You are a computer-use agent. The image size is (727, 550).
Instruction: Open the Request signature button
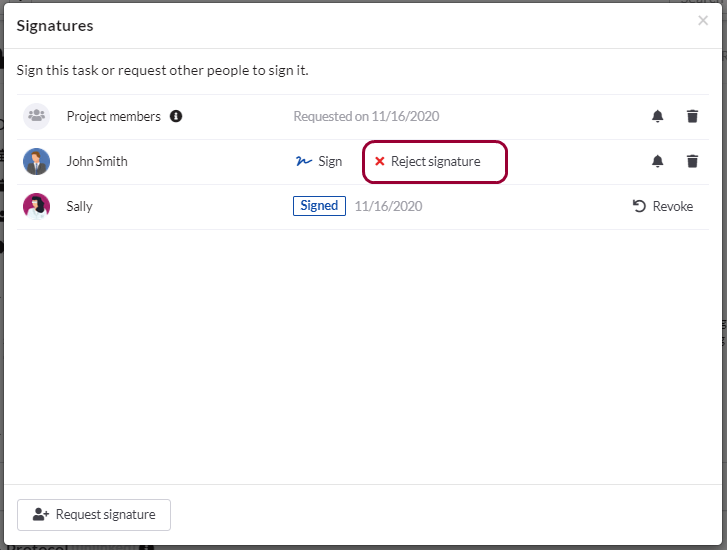coord(94,515)
